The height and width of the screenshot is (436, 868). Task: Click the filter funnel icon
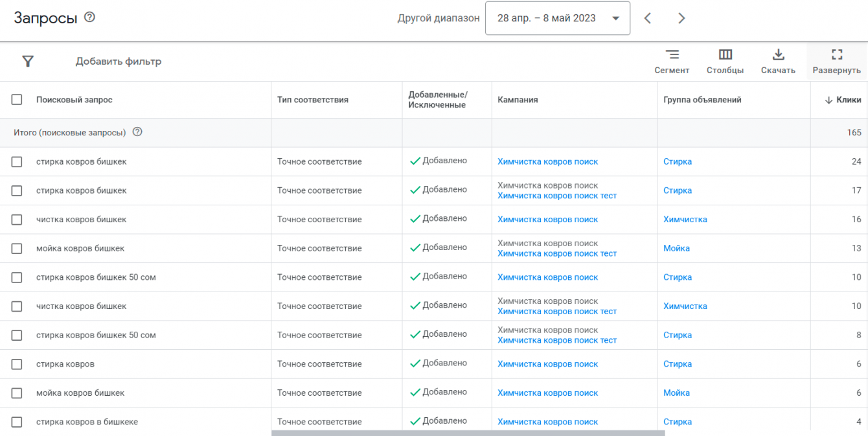click(x=28, y=62)
